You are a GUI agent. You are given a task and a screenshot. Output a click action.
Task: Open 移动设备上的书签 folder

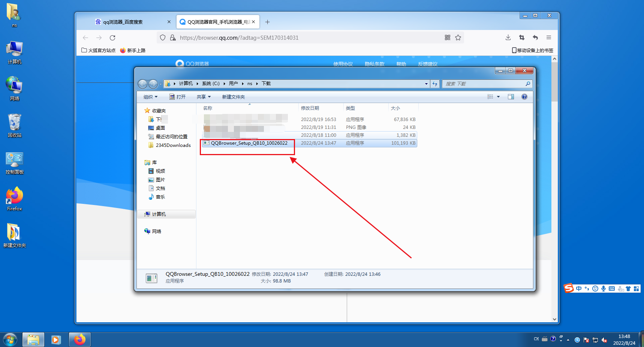[533, 50]
